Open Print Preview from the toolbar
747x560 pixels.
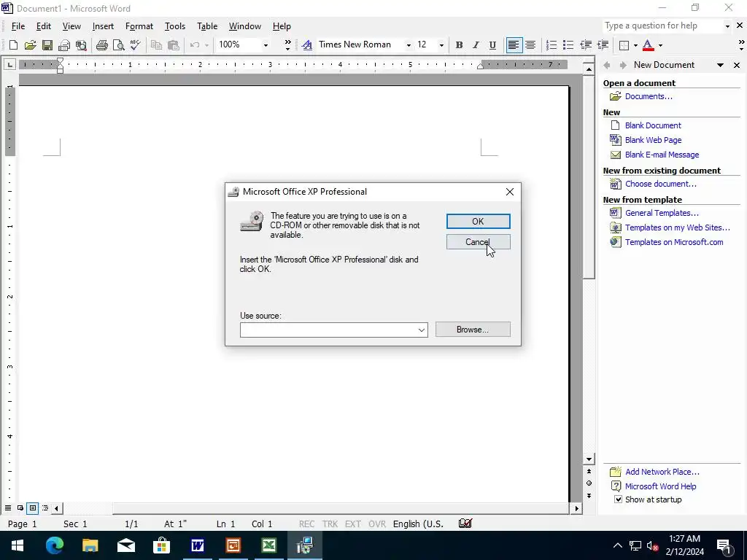(118, 45)
